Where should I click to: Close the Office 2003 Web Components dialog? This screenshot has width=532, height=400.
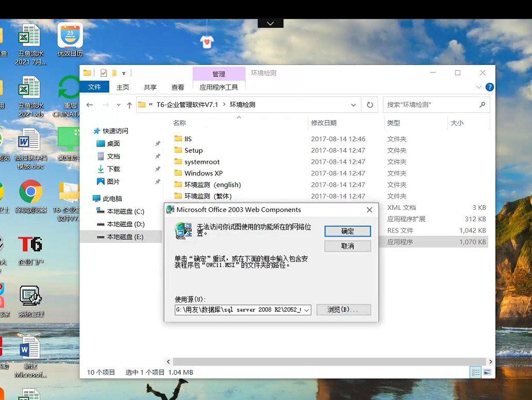point(370,210)
